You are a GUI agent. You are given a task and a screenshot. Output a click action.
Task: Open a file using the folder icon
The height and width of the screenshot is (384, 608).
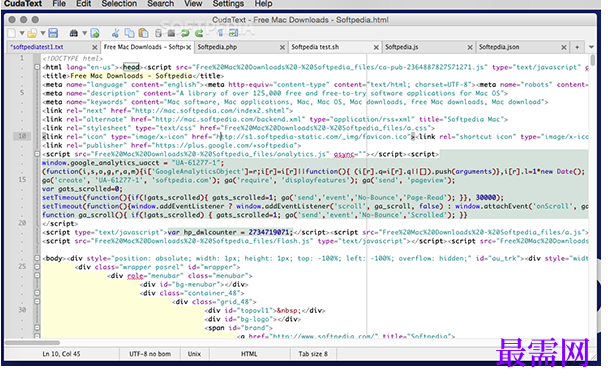point(32,33)
